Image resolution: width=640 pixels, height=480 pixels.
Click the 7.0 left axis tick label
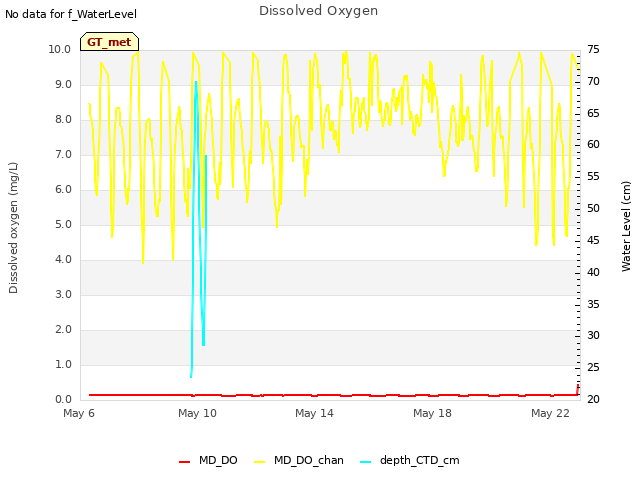tap(63, 155)
